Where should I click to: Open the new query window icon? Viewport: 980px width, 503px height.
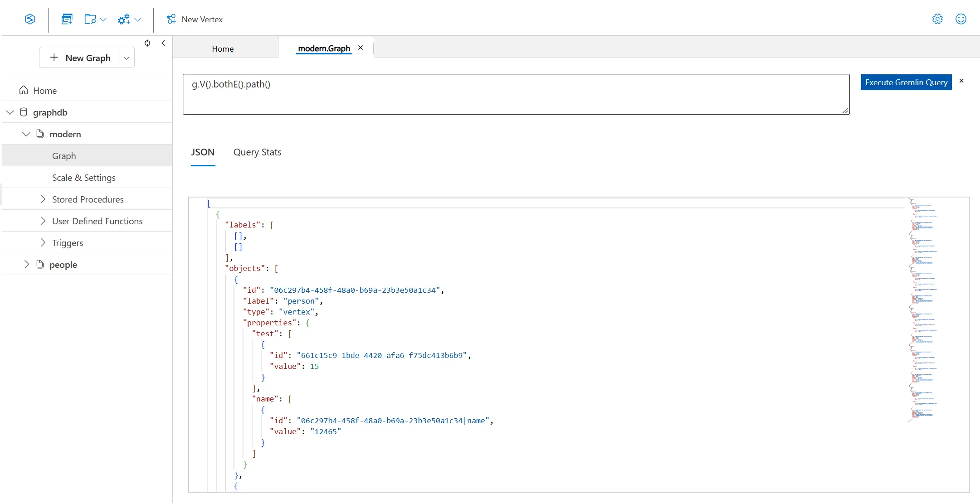coord(67,19)
